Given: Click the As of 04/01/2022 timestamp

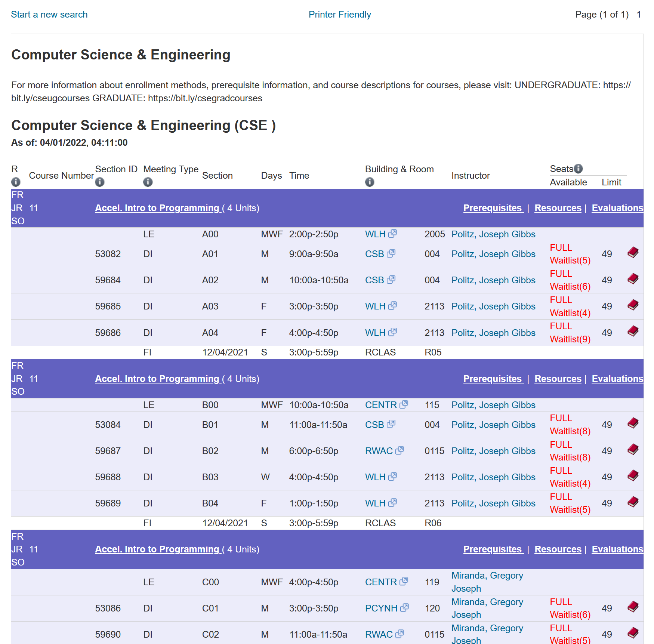Looking at the screenshot, I should (x=70, y=143).
